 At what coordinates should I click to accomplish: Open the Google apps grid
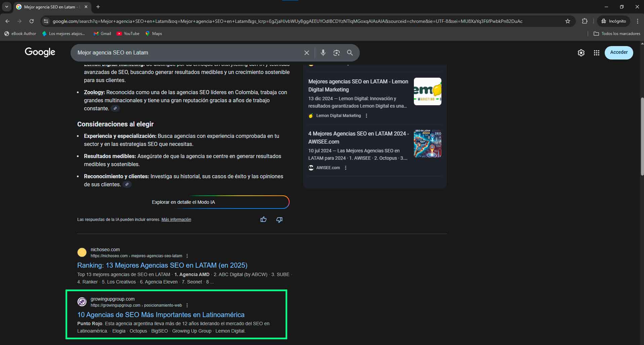[597, 53]
